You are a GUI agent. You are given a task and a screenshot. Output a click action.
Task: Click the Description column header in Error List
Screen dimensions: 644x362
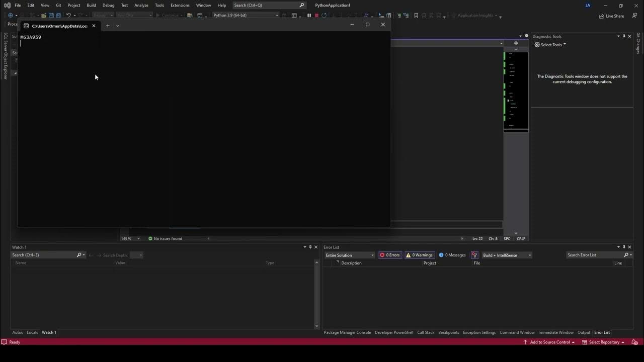pos(351,263)
